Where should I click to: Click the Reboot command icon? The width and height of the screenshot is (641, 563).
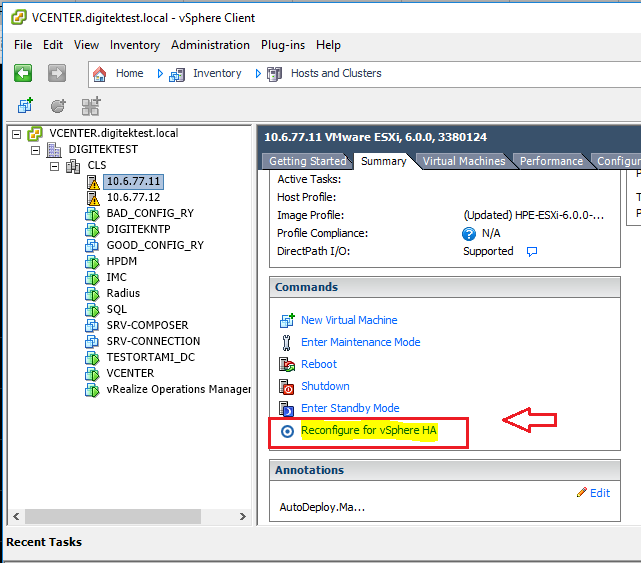(287, 364)
